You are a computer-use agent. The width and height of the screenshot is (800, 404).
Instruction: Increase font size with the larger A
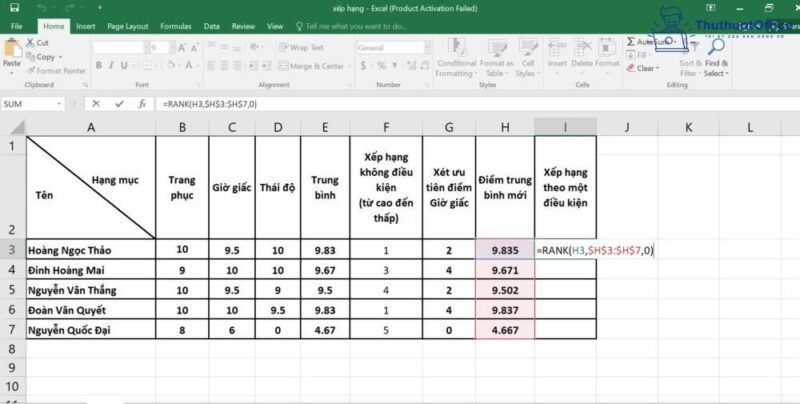pyautogui.click(x=182, y=48)
